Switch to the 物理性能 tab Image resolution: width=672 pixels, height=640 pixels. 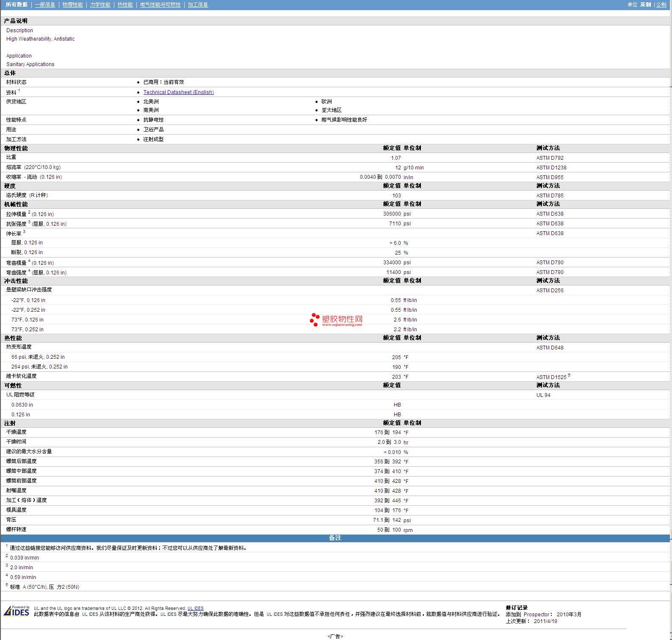pyautogui.click(x=72, y=5)
